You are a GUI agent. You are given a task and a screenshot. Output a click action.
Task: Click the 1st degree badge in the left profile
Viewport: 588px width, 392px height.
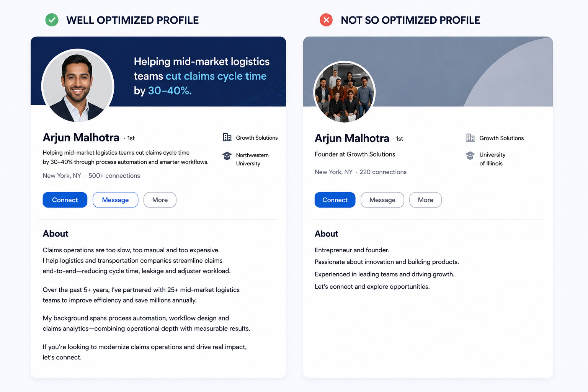pos(131,138)
